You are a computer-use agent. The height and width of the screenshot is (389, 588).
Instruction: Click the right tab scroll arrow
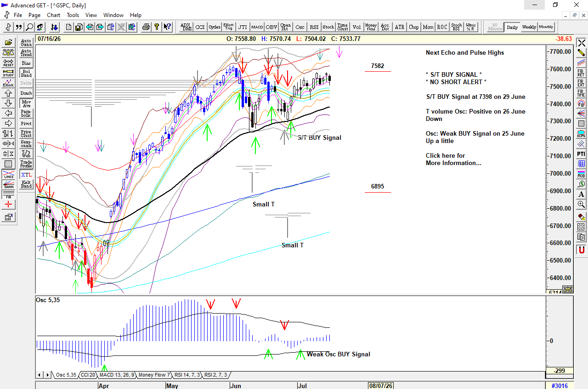pyautogui.click(x=48, y=375)
